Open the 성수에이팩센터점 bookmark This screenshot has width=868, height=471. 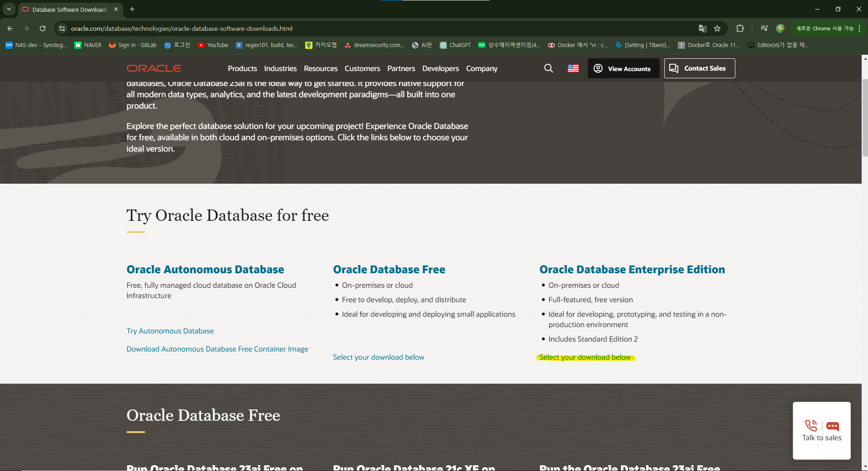coord(509,45)
